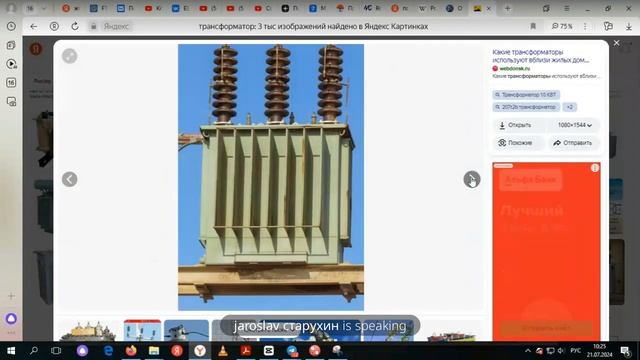Show hidden system tray icons chevron

(x=528, y=351)
